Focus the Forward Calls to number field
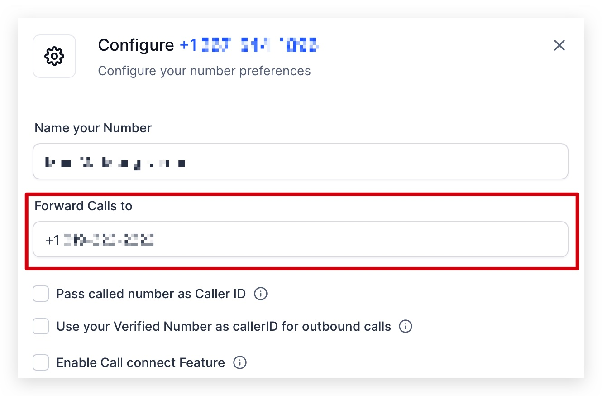The height and width of the screenshot is (396, 602). (301, 239)
